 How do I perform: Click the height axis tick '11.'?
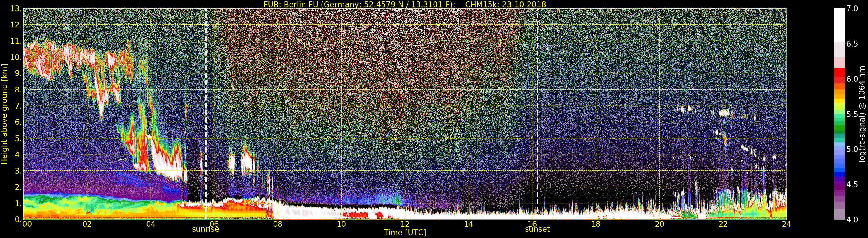pos(16,41)
